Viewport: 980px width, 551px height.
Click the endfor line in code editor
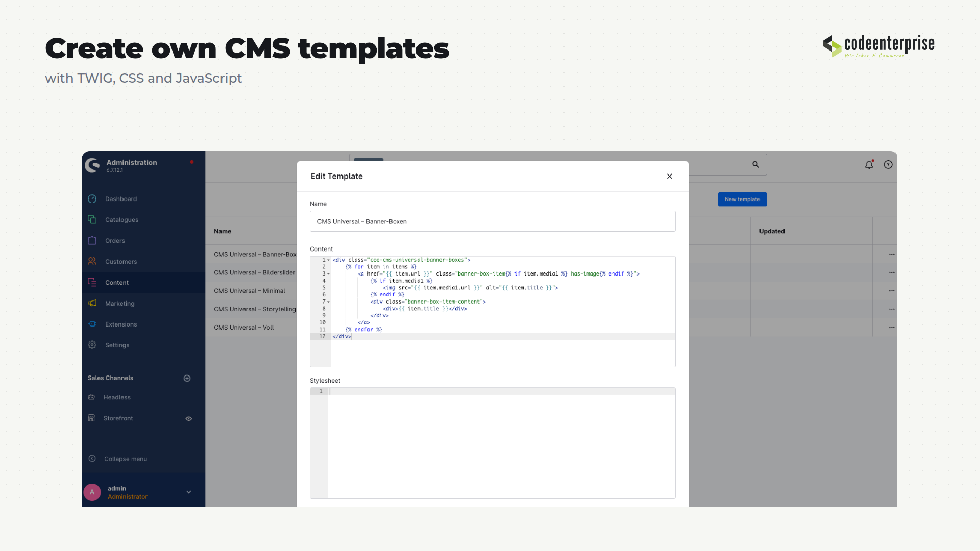pyautogui.click(x=363, y=330)
